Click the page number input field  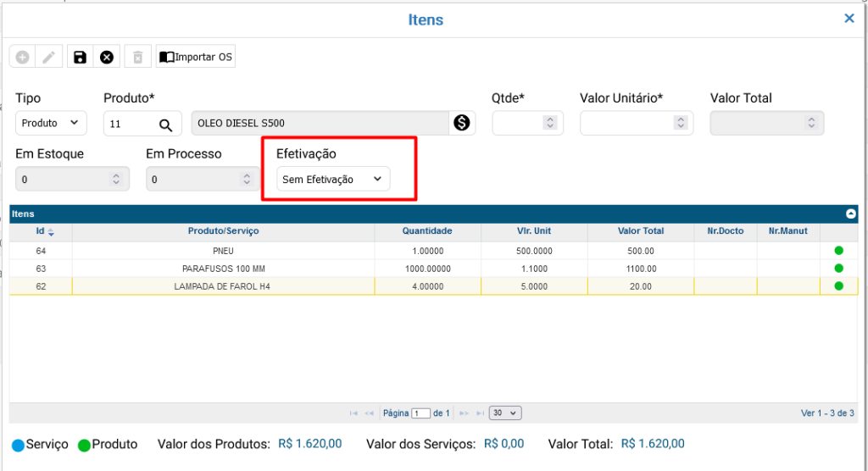(x=421, y=413)
